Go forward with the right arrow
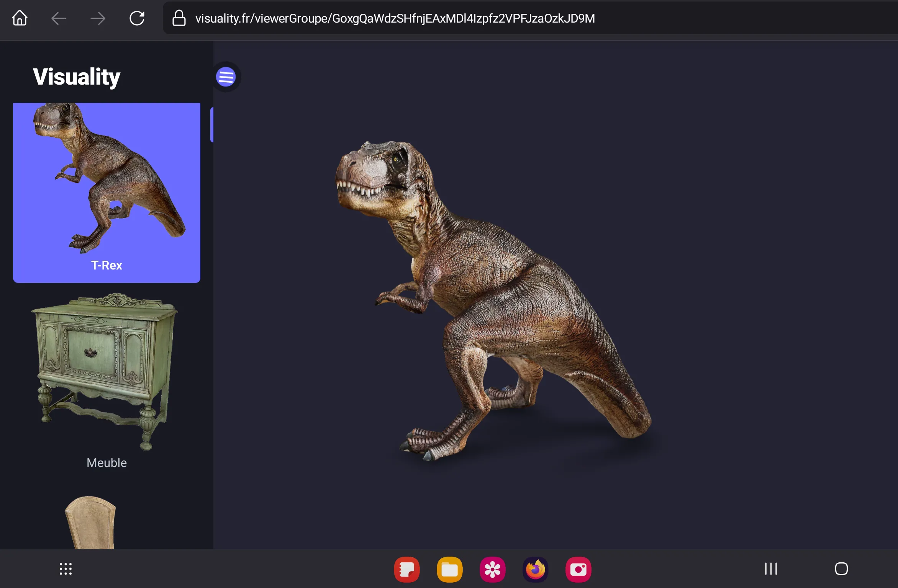Viewport: 898px width, 588px height. tap(98, 18)
